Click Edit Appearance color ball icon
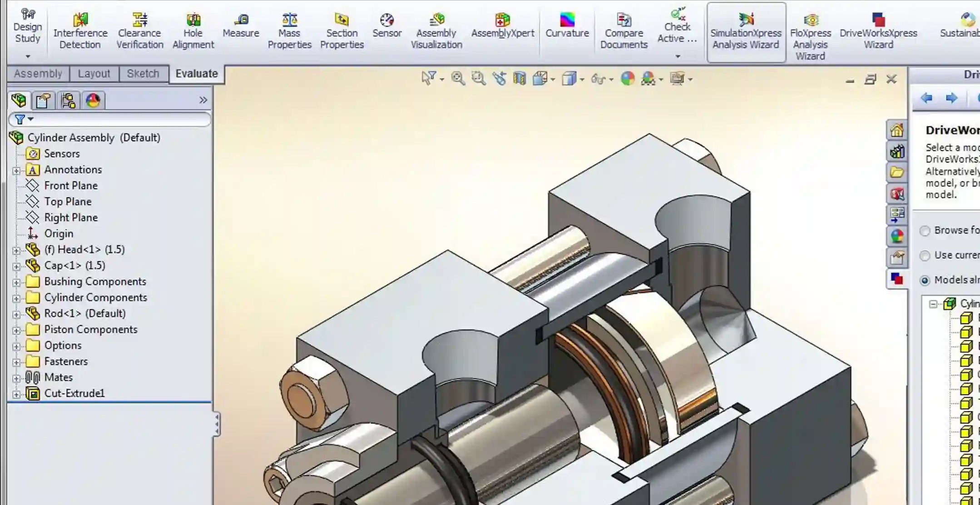The width and height of the screenshot is (980, 505). tap(628, 79)
